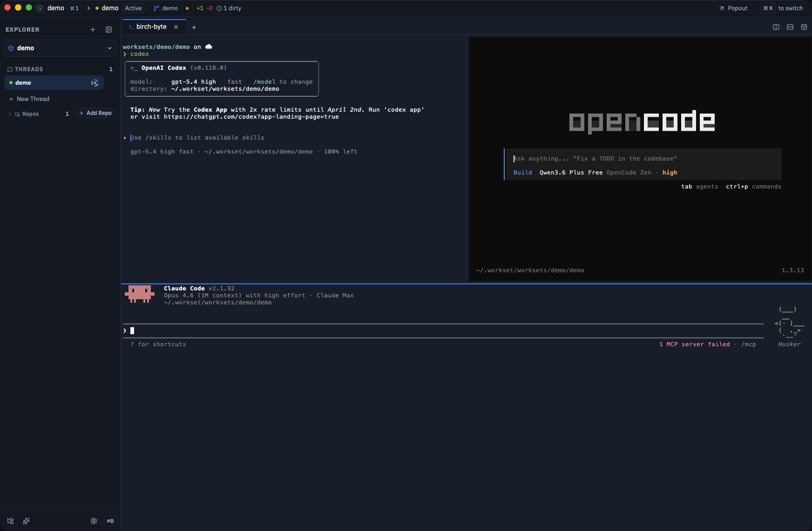Select the vertical split layout icon
Screen dimensions: 812x531
tap(776, 27)
